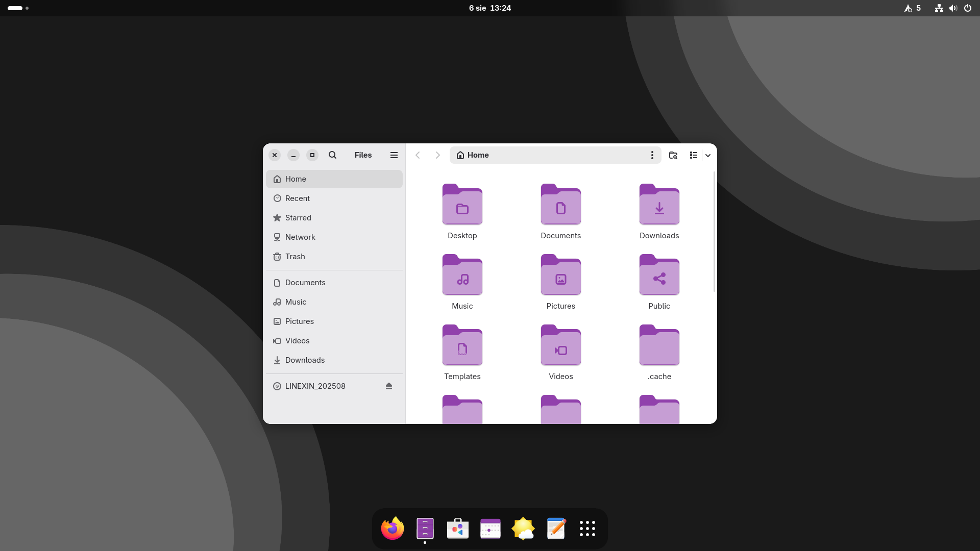Select the Templates folder icon
980x551 pixels.
(462, 345)
